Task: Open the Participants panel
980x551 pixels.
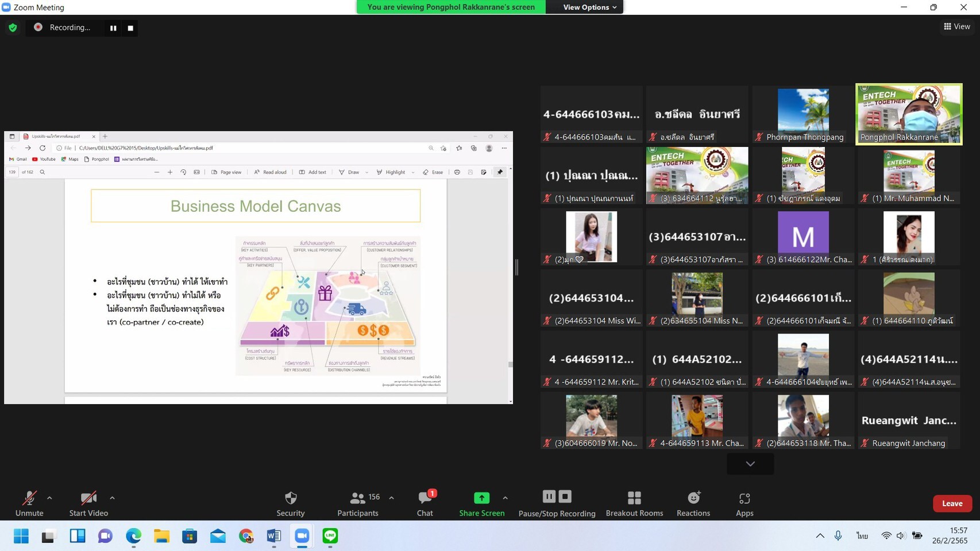Action: tap(357, 503)
